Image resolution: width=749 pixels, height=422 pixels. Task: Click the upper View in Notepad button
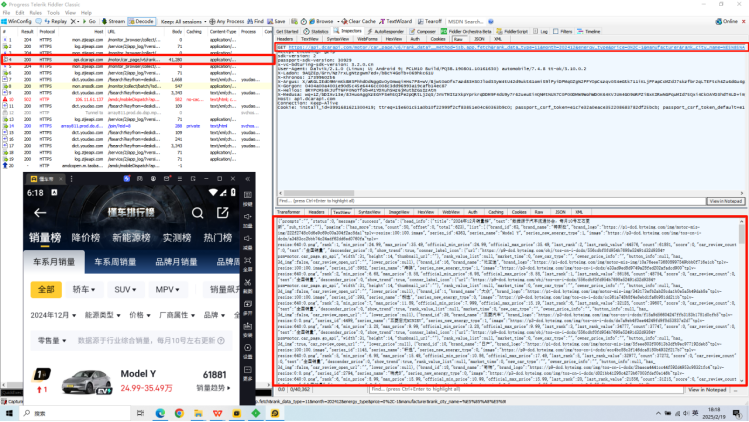[726, 201]
